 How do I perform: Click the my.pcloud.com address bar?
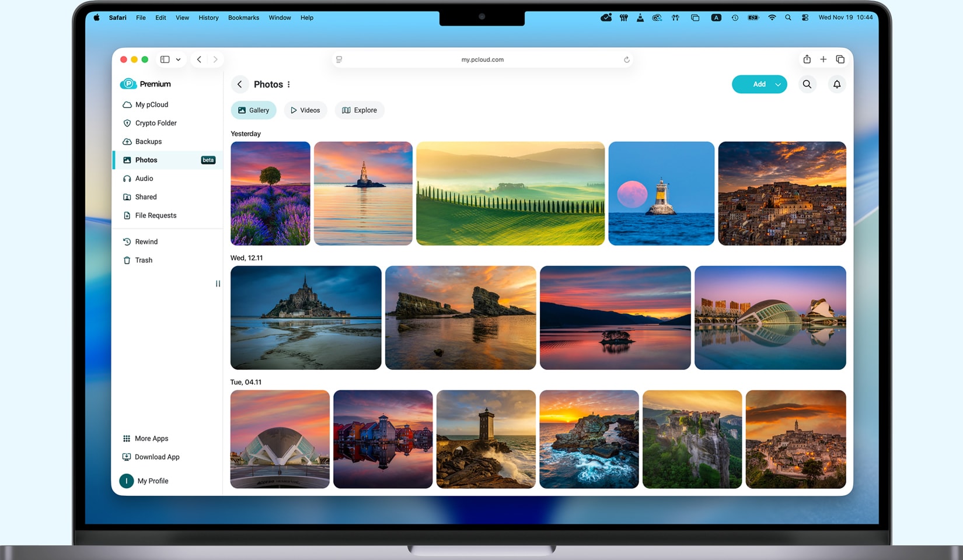pos(481,60)
